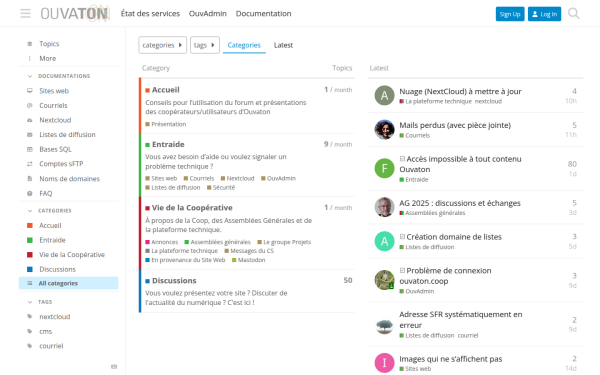The height and width of the screenshot is (375, 600).
Task: Click the courriel tag on Adresse SFR topic
Action: pyautogui.click(x=468, y=336)
